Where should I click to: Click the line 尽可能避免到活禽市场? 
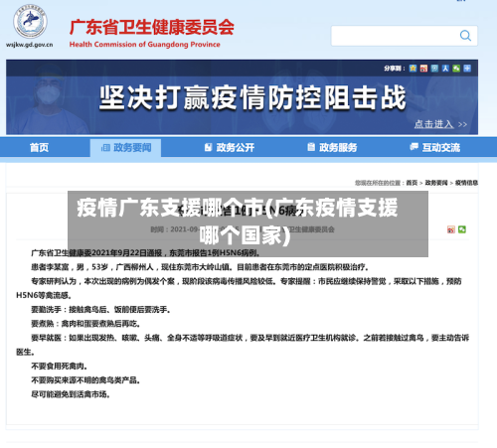tap(71, 394)
